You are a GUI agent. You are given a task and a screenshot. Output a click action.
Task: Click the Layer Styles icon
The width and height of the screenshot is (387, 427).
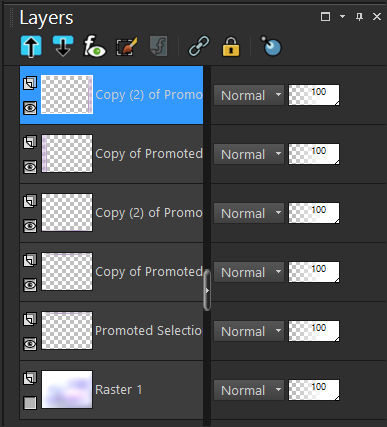point(158,46)
